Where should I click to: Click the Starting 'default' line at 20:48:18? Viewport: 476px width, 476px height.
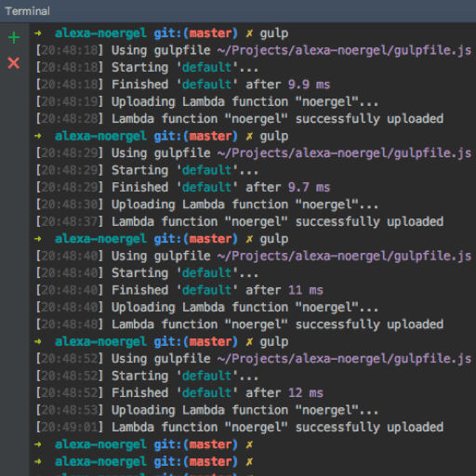[147, 67]
